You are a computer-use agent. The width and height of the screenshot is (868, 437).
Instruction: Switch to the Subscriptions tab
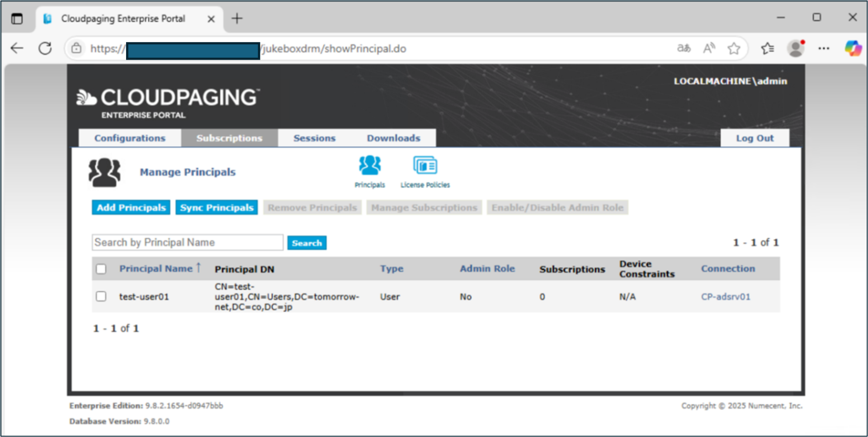click(x=229, y=138)
